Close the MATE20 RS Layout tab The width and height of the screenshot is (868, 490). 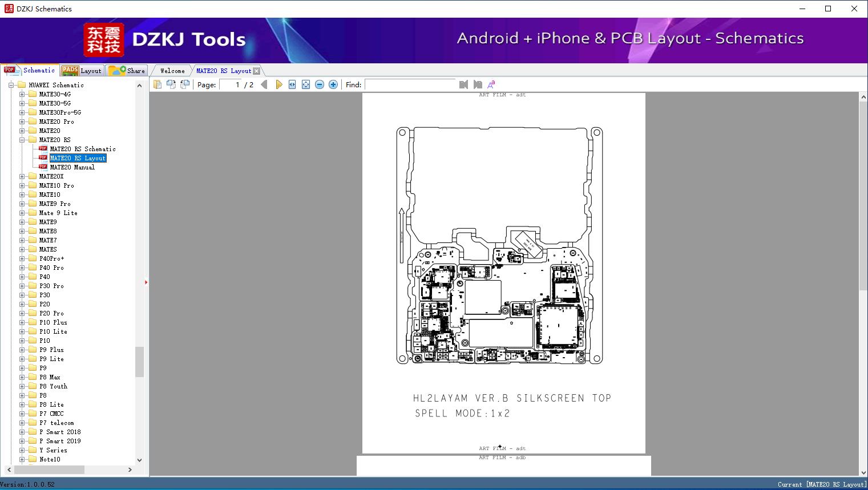pyautogui.click(x=257, y=71)
